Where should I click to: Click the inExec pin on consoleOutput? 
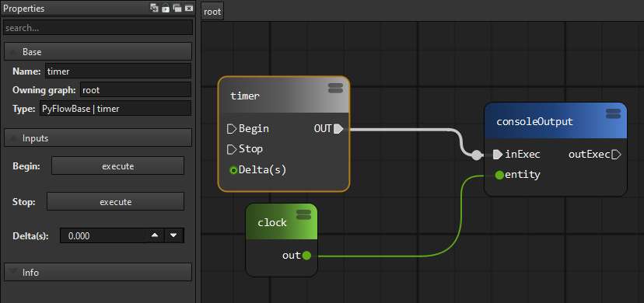point(497,155)
